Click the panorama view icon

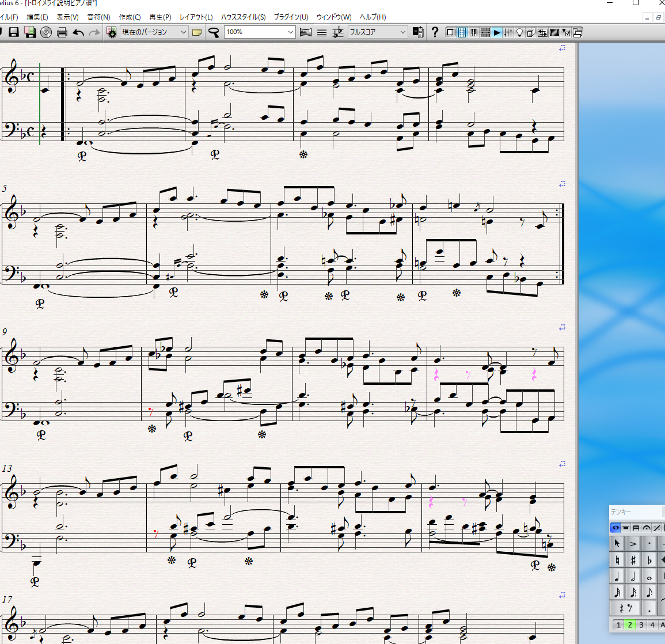coord(305,32)
